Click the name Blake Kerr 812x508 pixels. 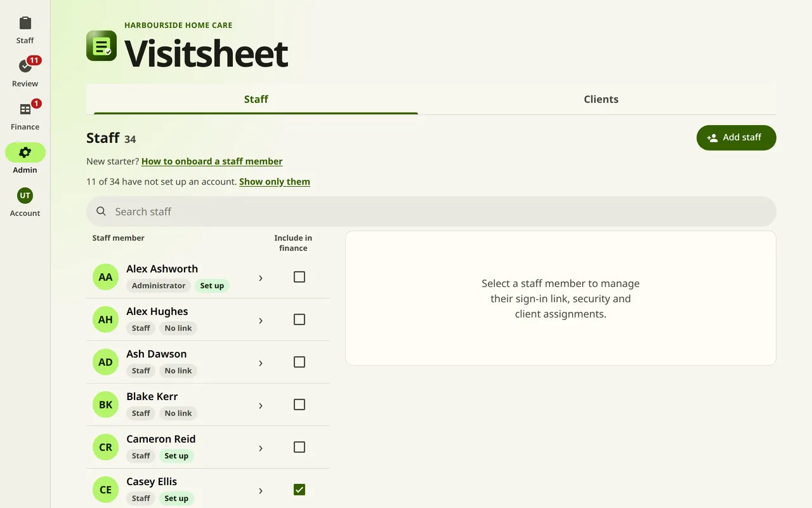coord(152,396)
